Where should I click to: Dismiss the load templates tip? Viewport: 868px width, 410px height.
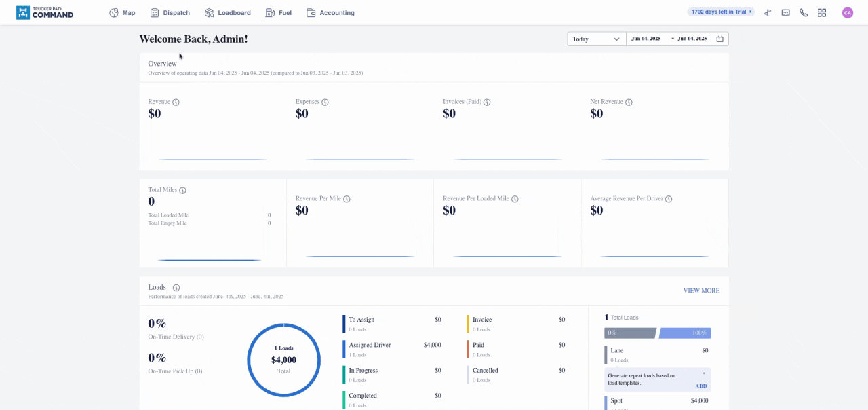[703, 373]
